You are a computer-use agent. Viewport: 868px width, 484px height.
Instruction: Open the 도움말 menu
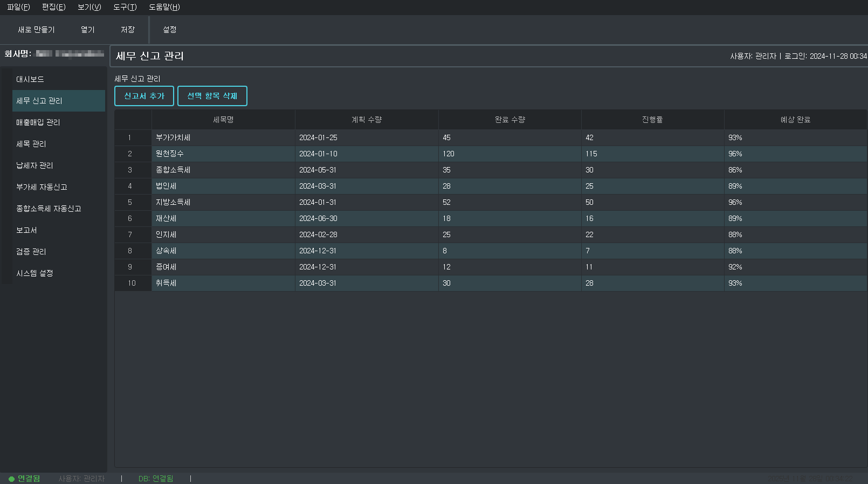click(164, 7)
